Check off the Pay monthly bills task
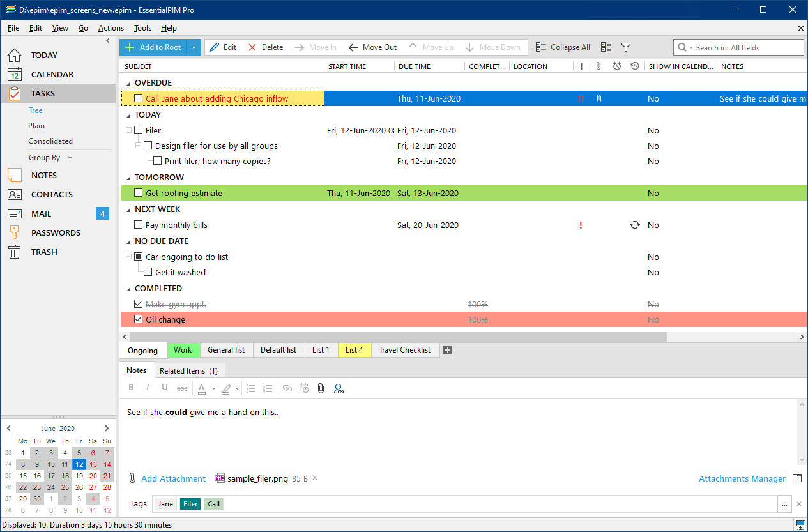Image resolution: width=808 pixels, height=532 pixels. 138,225
